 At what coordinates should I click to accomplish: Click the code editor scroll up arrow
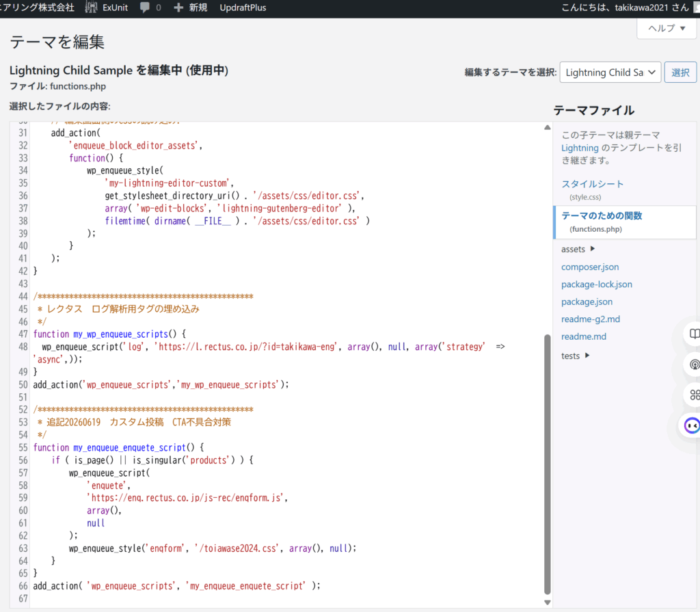[x=548, y=128]
